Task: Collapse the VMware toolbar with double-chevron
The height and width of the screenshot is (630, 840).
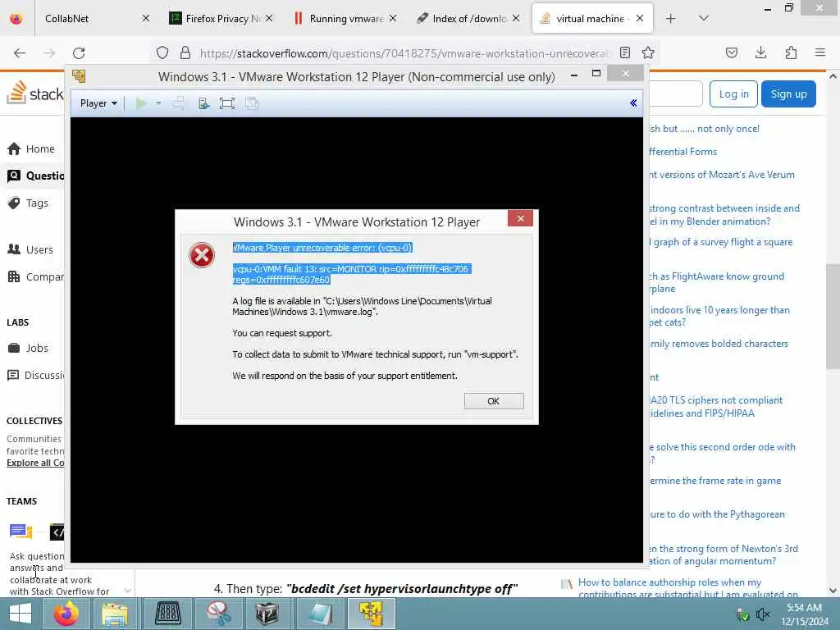Action: pyautogui.click(x=633, y=103)
